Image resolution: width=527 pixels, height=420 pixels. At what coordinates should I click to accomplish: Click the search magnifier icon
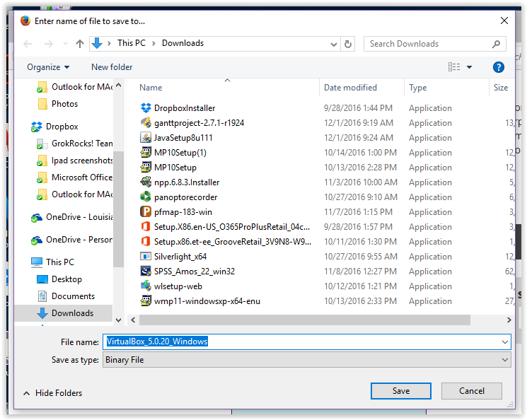496,44
